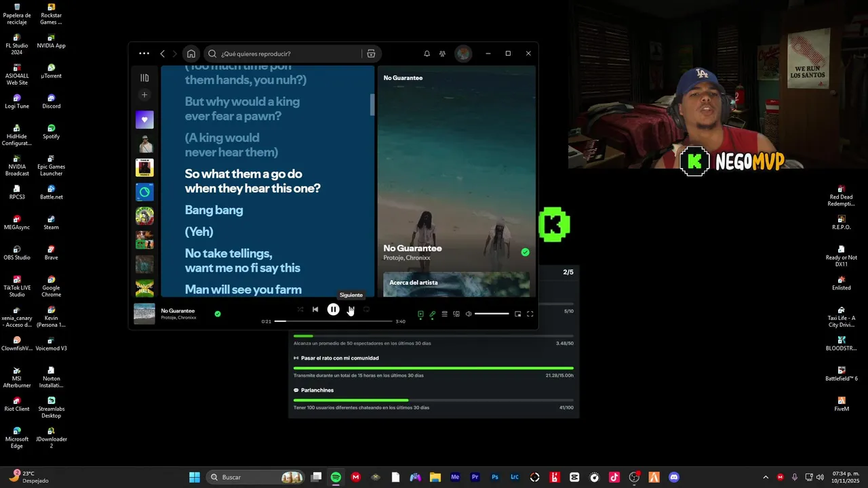Open the yellow album cover in sidebar
This screenshot has height=488, width=868.
point(144,167)
